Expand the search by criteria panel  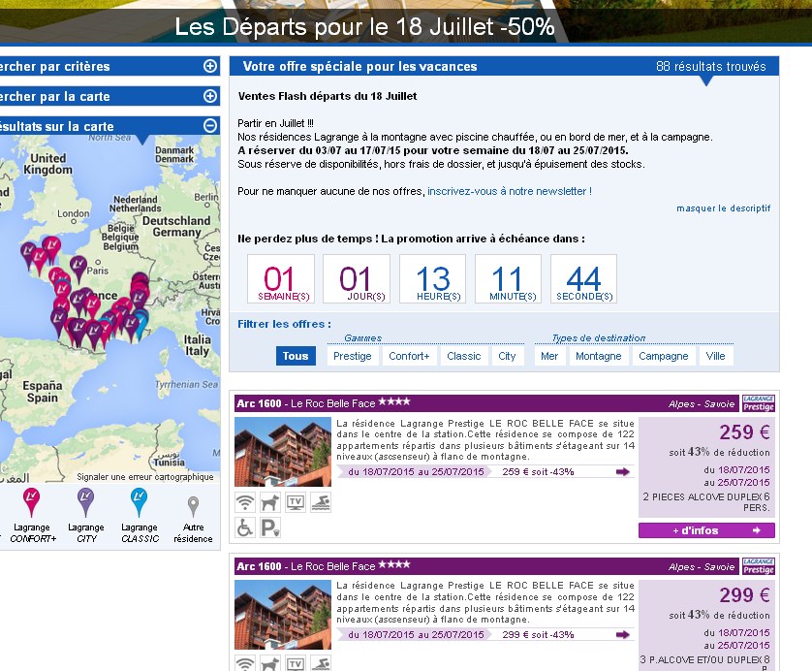point(210,66)
